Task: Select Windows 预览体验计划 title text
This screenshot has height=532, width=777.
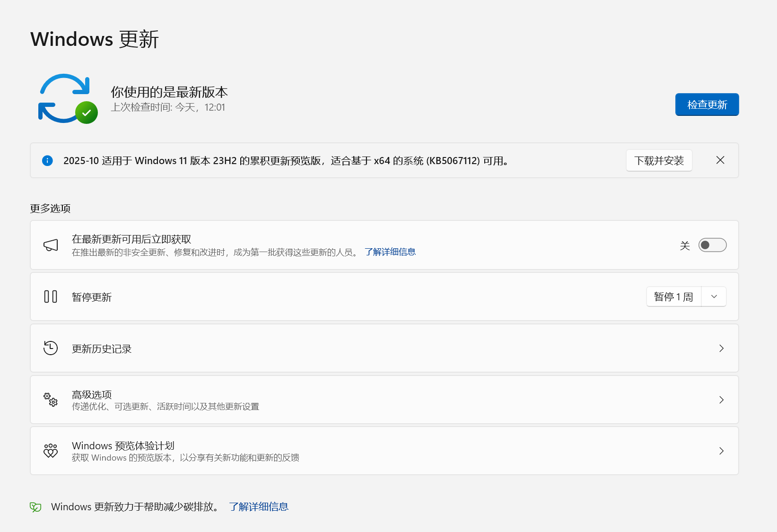Action: (x=123, y=445)
